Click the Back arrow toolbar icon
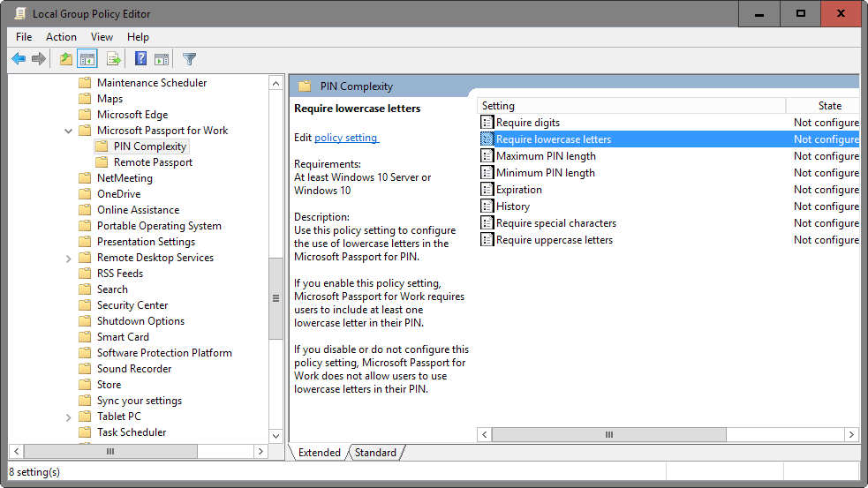Image resolution: width=868 pixels, height=488 pixels. pos(18,59)
